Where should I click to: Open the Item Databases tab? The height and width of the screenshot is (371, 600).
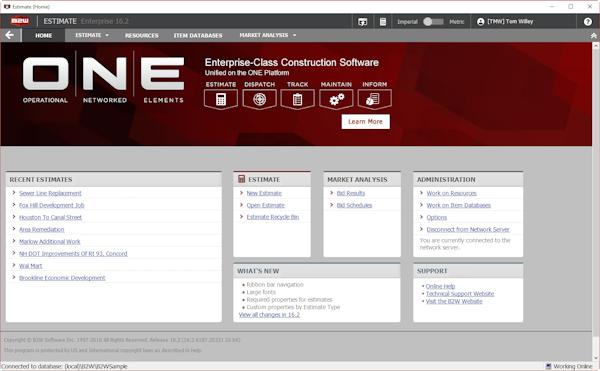[x=198, y=35]
